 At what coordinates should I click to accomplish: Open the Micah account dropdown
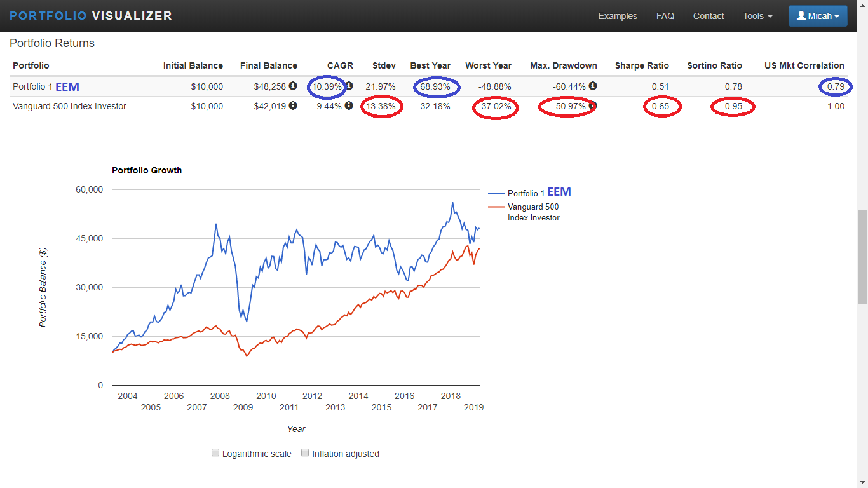[818, 16]
